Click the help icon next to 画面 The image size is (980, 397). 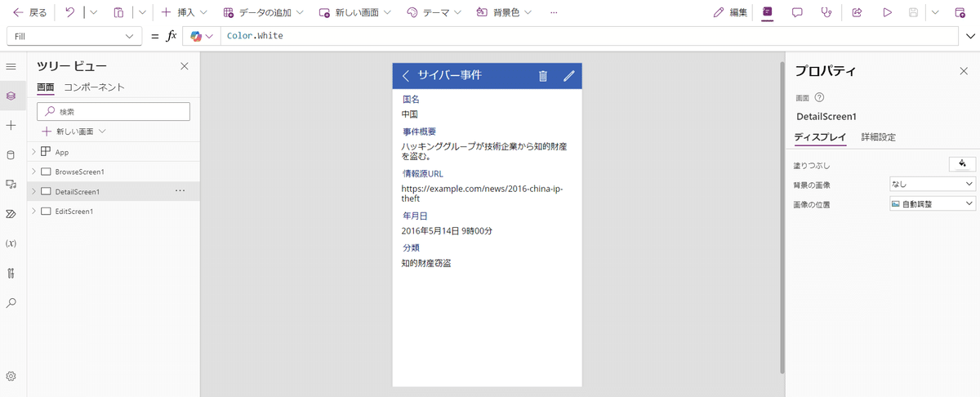coord(819,97)
